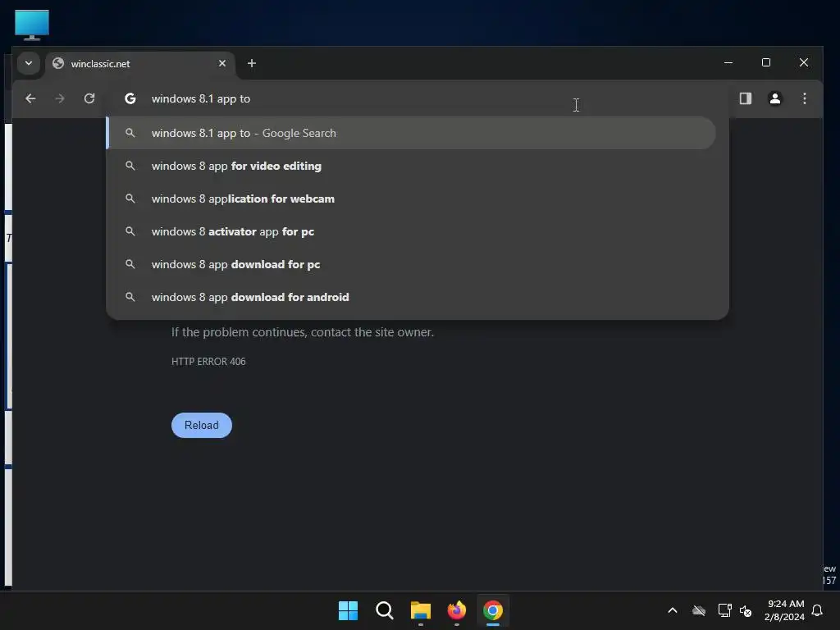The image size is (840, 630).
Task: Select suggestion 'windows 8 app download for pc'
Action: click(x=411, y=264)
